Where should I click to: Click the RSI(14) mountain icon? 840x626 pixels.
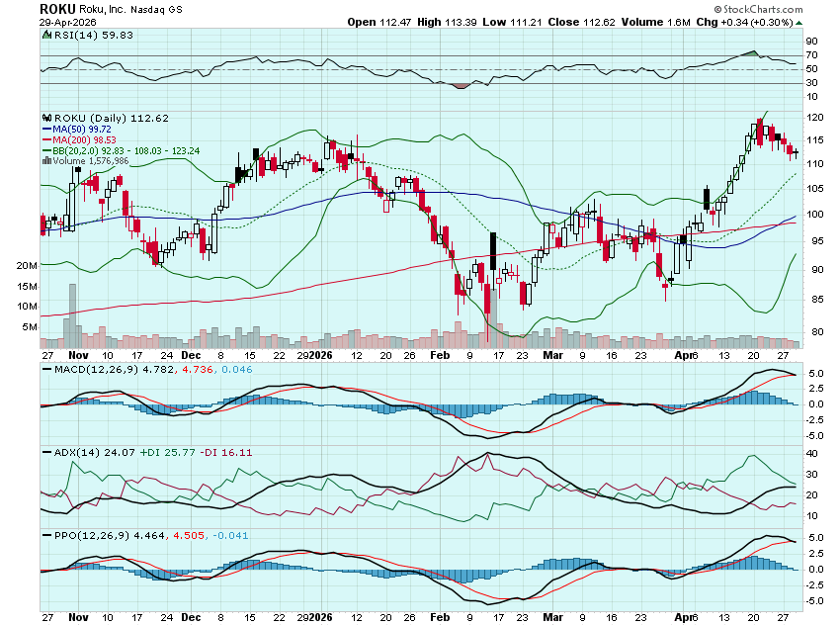coord(46,35)
